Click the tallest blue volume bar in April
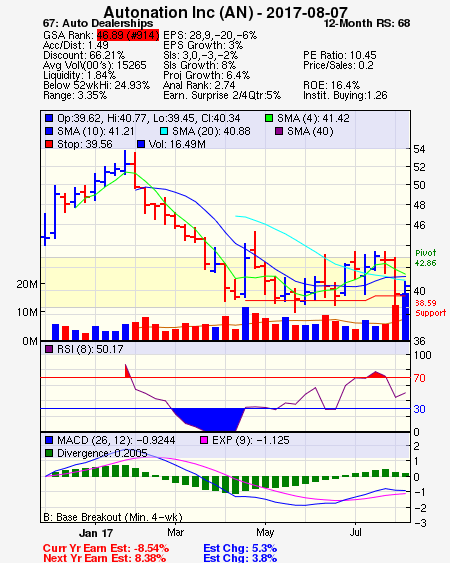Screen dimensions: 450x563 pyautogui.click(x=246, y=324)
